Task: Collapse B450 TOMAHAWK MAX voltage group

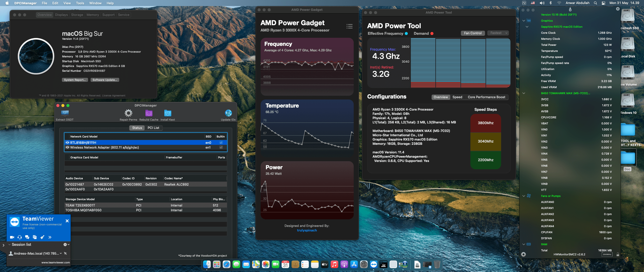Action: [524, 93]
